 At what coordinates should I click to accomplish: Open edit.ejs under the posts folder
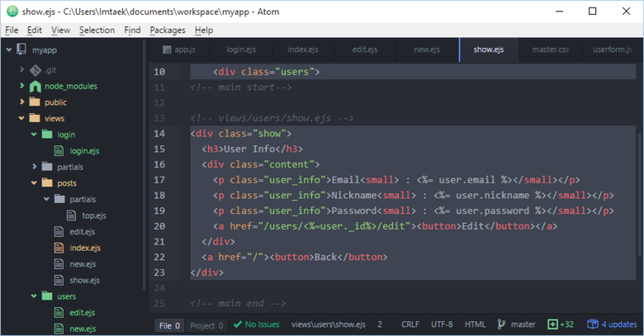(82, 232)
